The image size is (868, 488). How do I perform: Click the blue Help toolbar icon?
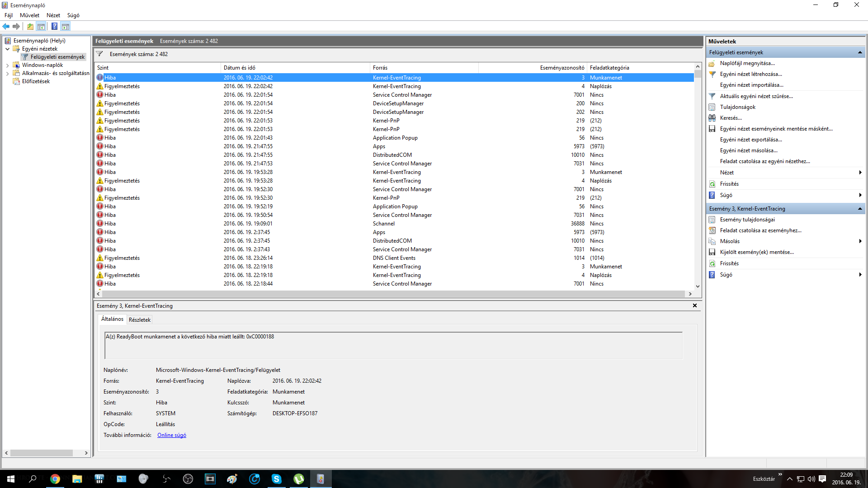(x=54, y=26)
